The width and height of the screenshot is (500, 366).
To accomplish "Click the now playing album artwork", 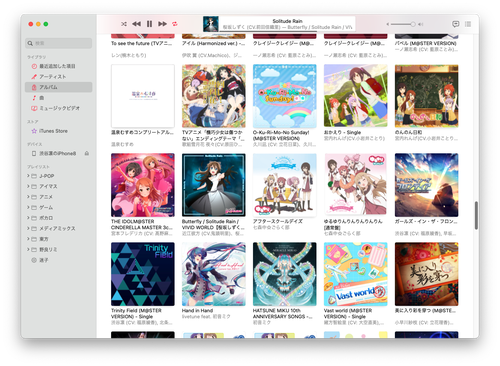I will (x=211, y=24).
